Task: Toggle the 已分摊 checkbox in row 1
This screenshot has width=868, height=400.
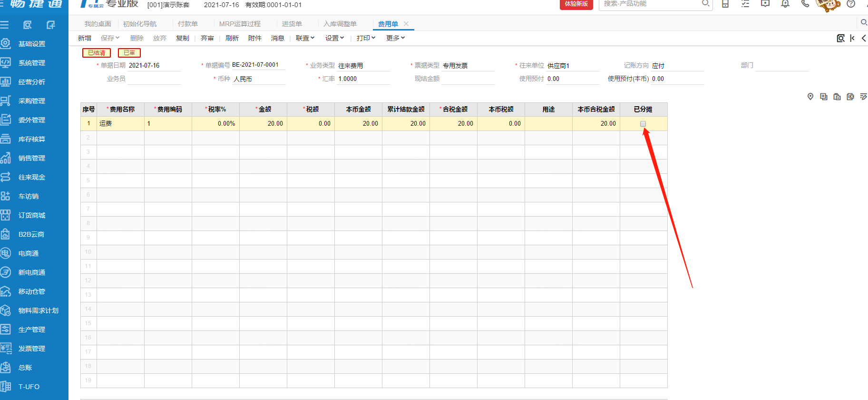Action: click(x=643, y=124)
